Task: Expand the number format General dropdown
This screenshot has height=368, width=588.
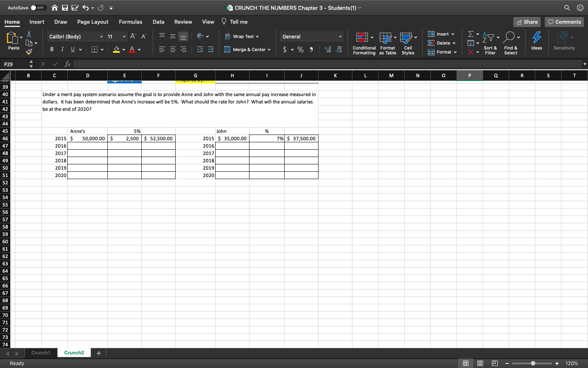Action: [x=340, y=36]
